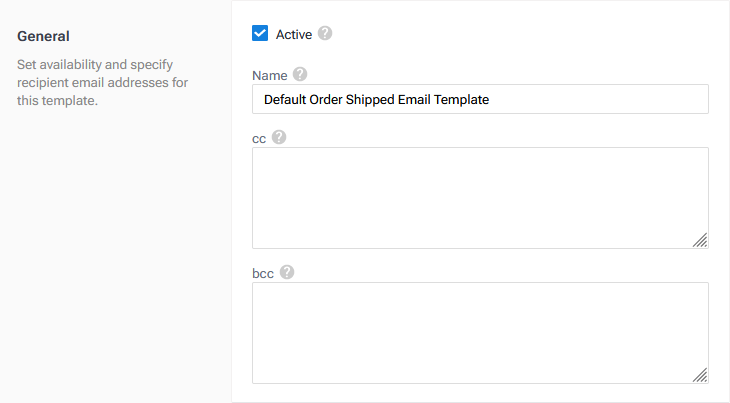Show the help icon next to cc

pyautogui.click(x=279, y=137)
